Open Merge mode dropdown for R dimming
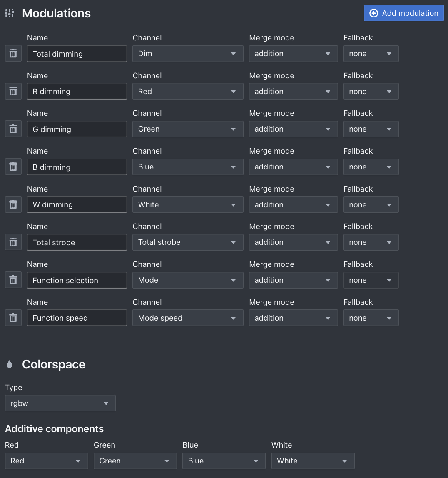The height and width of the screenshot is (478, 448). click(293, 92)
